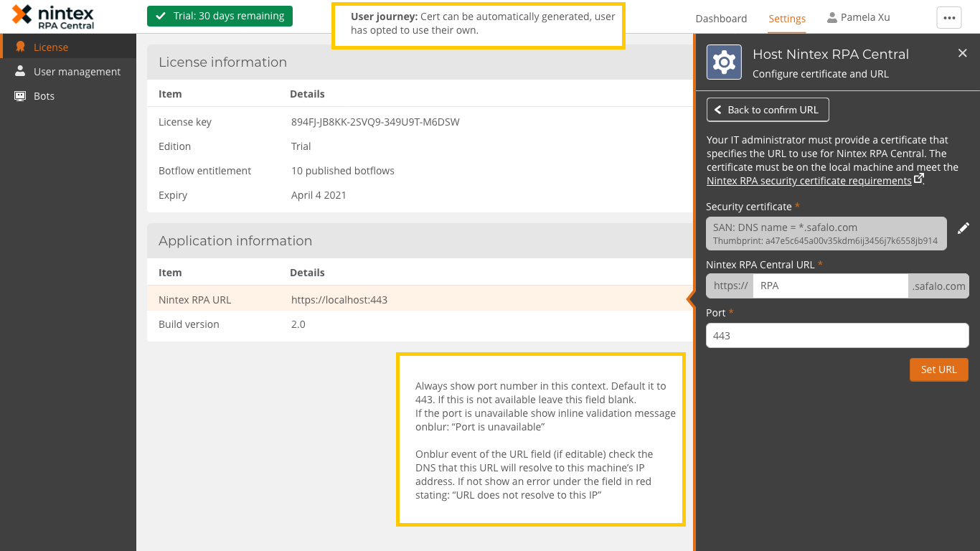
Task: Click the Build version row
Action: click(420, 324)
